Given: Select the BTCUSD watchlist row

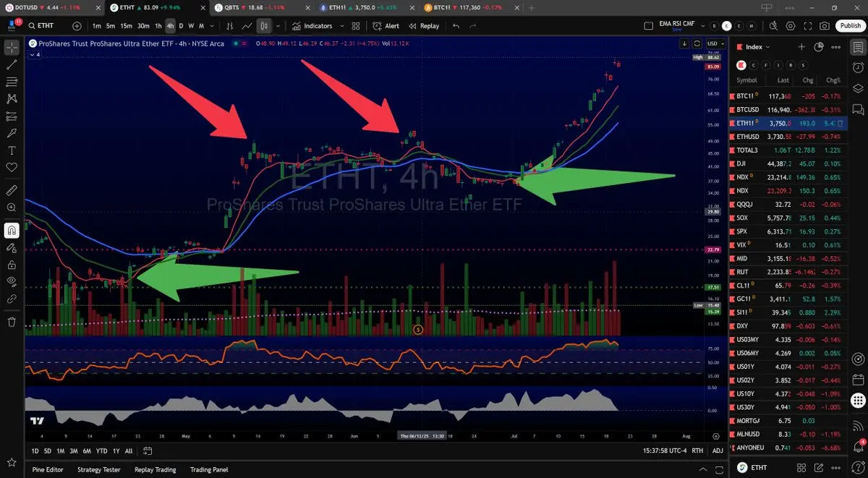Looking at the screenshot, I should click(789, 110).
